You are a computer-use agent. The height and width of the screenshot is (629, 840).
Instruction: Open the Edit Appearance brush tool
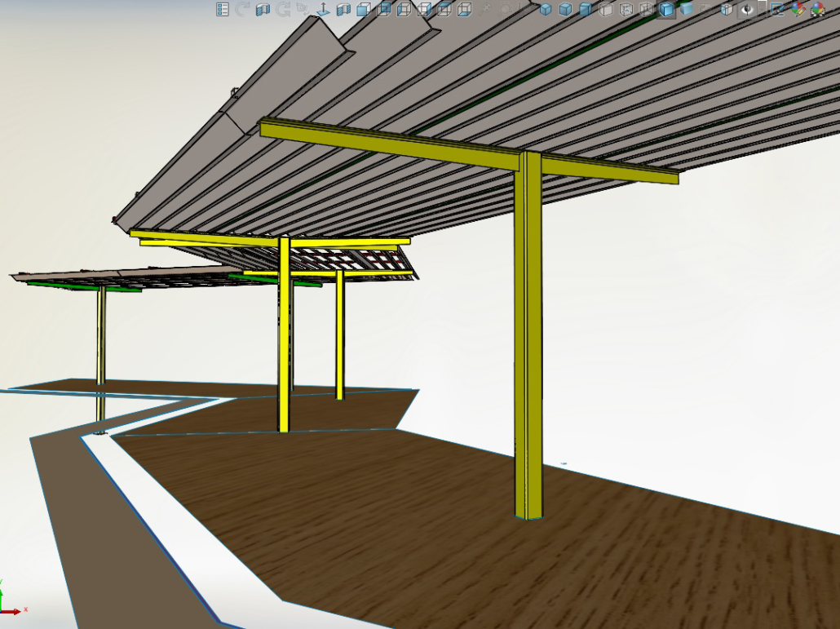tap(777, 9)
